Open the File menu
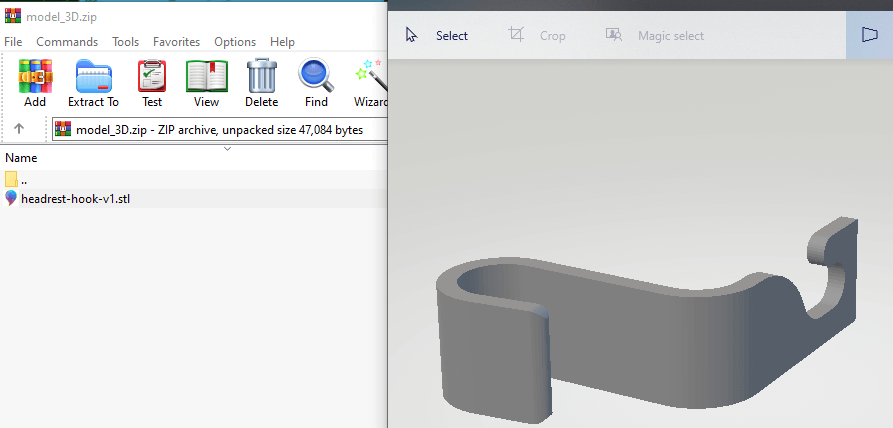Image resolution: width=893 pixels, height=428 pixels. (13, 42)
